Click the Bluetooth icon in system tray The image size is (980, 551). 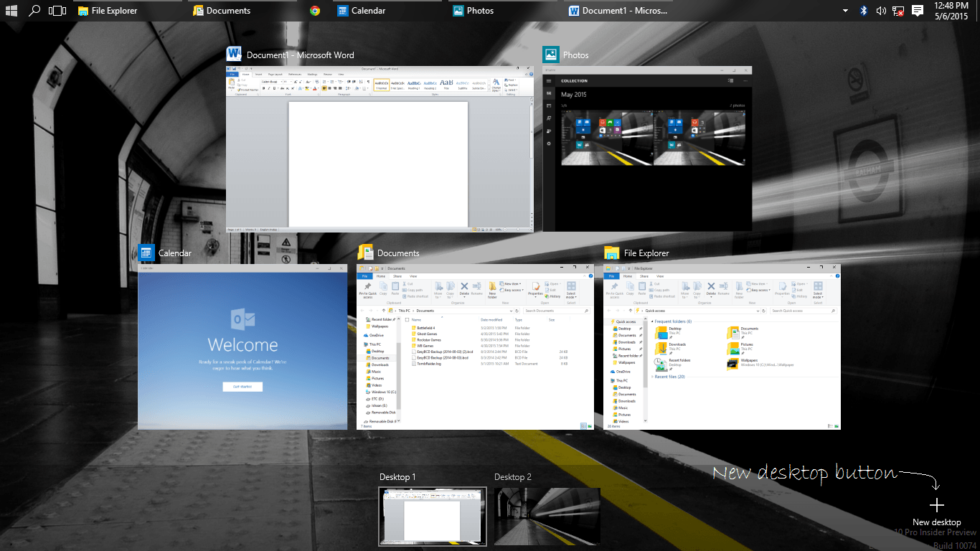[864, 11]
